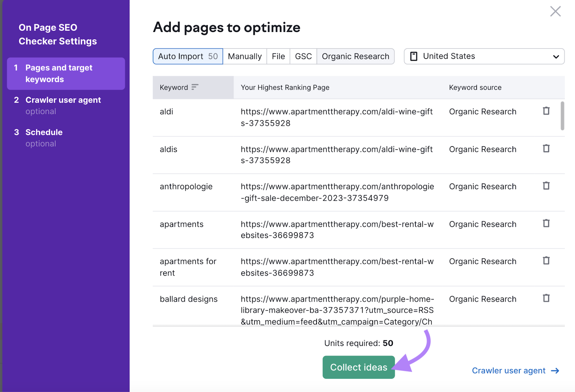Viewport: 575px width, 392px height.
Task: Switch to the Manually tab
Action: point(245,56)
